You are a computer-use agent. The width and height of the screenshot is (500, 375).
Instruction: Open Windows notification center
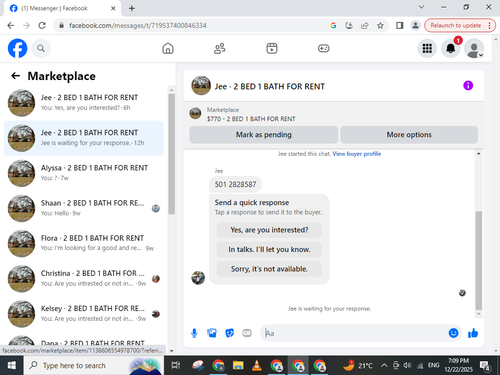point(485,366)
